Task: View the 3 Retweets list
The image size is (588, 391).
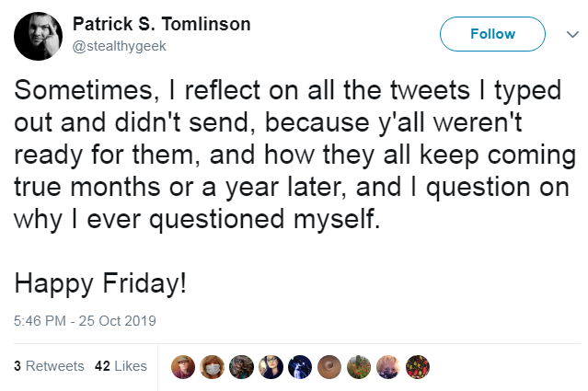Action: point(49,366)
